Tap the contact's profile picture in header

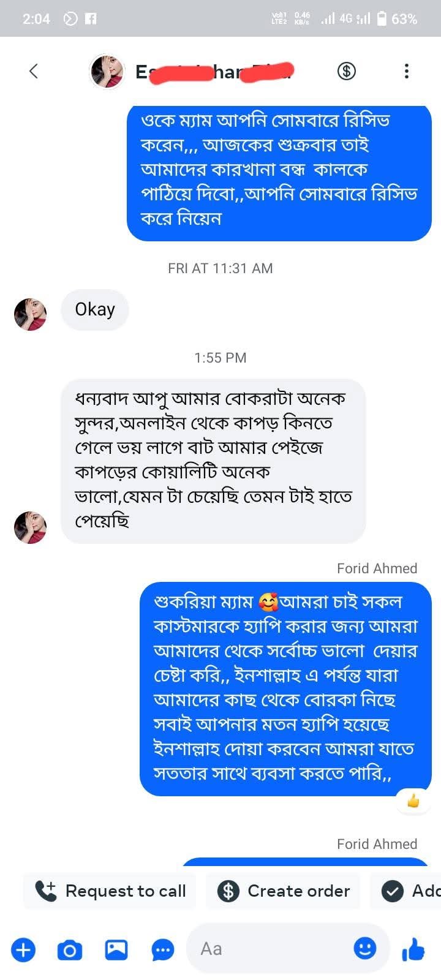pyautogui.click(x=107, y=71)
